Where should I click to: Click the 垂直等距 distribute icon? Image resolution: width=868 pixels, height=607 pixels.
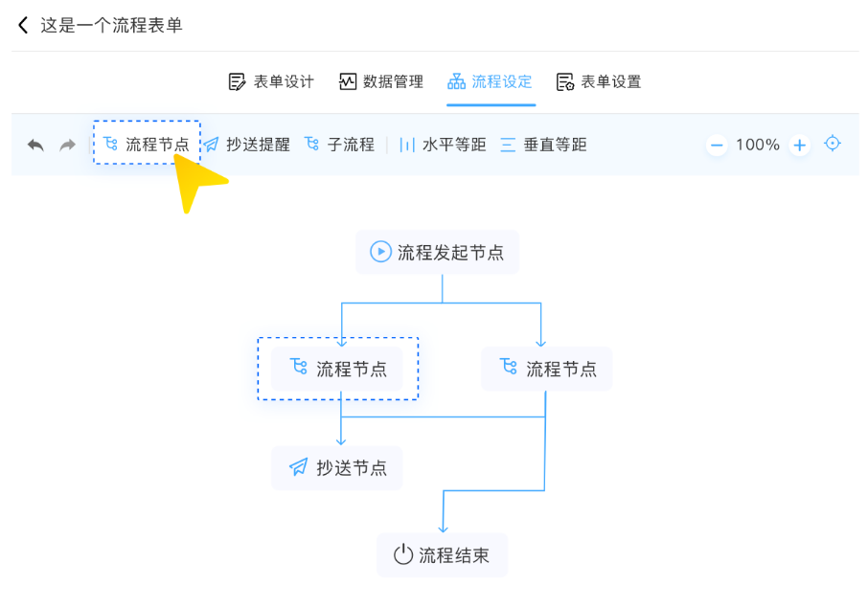(x=508, y=145)
